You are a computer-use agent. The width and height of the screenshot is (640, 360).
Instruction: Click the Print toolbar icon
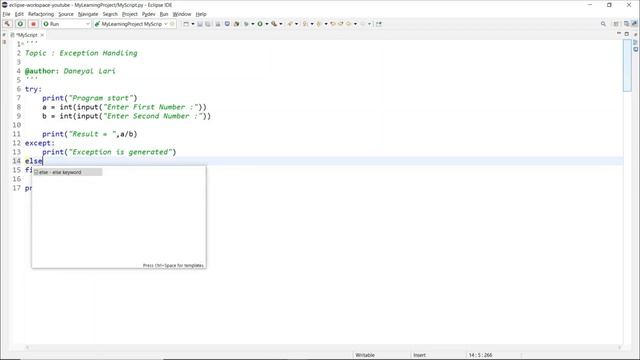click(218, 24)
